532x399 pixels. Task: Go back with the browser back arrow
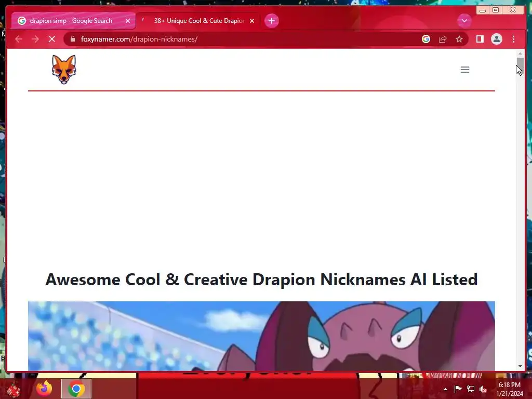[x=19, y=39]
